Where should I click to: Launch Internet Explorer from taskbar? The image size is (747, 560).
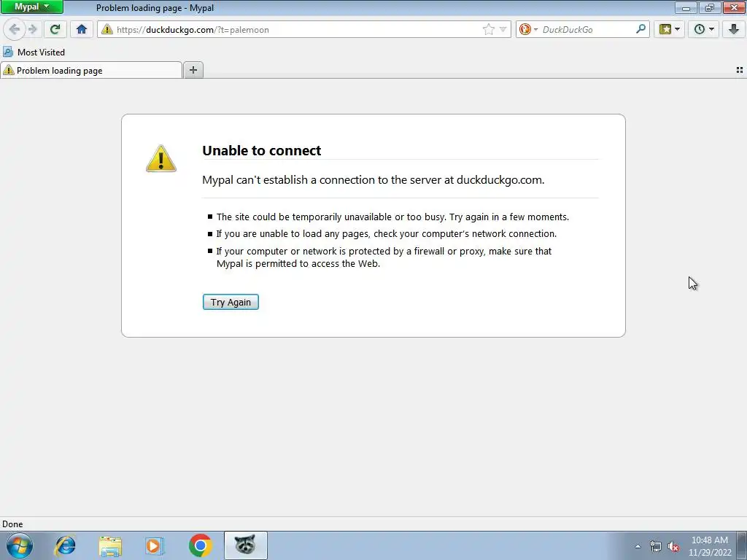pyautogui.click(x=65, y=545)
